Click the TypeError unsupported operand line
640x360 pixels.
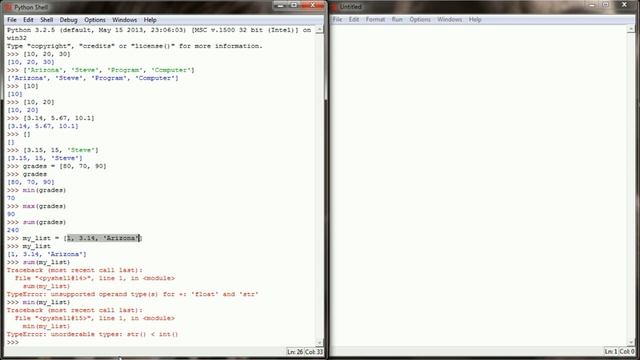133,294
